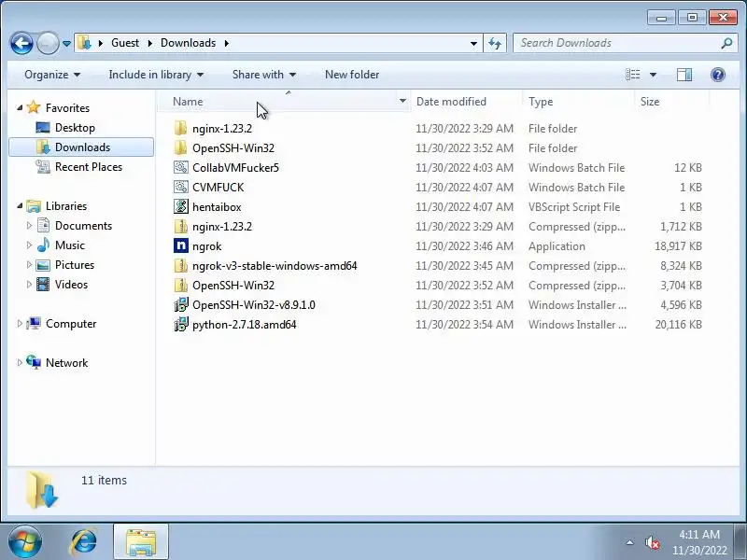747x560 pixels.
Task: Select the python-2.7.18.amd64 installer icon
Action: [x=180, y=324]
